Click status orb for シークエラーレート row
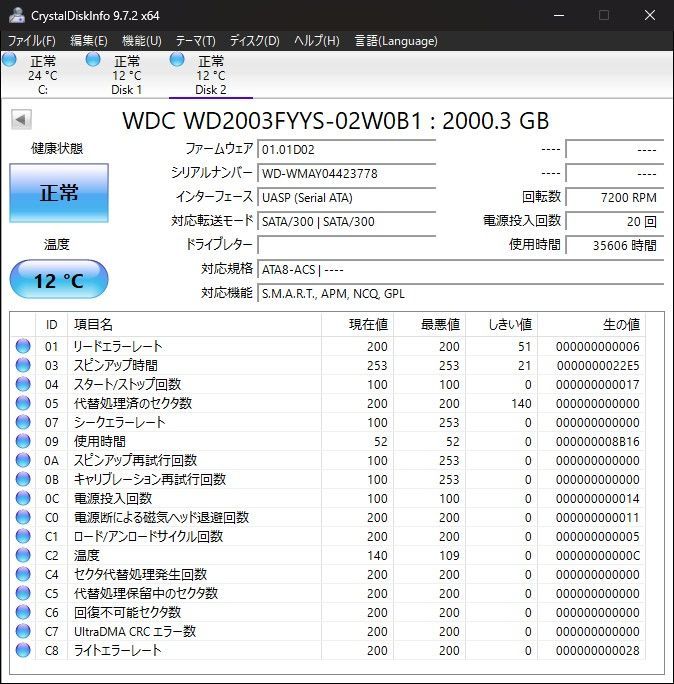The height and width of the screenshot is (684, 674). point(23,422)
